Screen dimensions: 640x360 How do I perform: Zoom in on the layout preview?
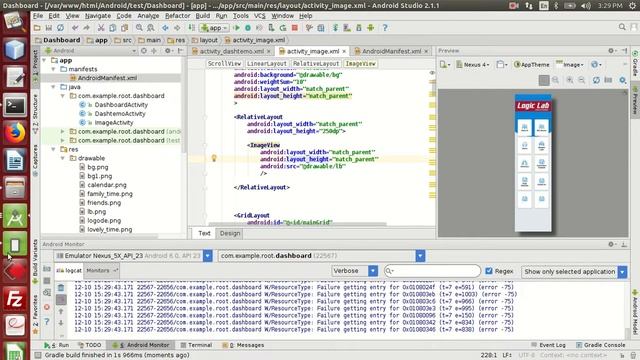[569, 80]
